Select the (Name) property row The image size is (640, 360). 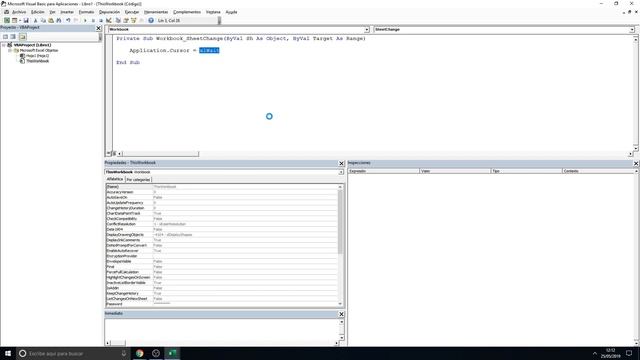pos(221,187)
